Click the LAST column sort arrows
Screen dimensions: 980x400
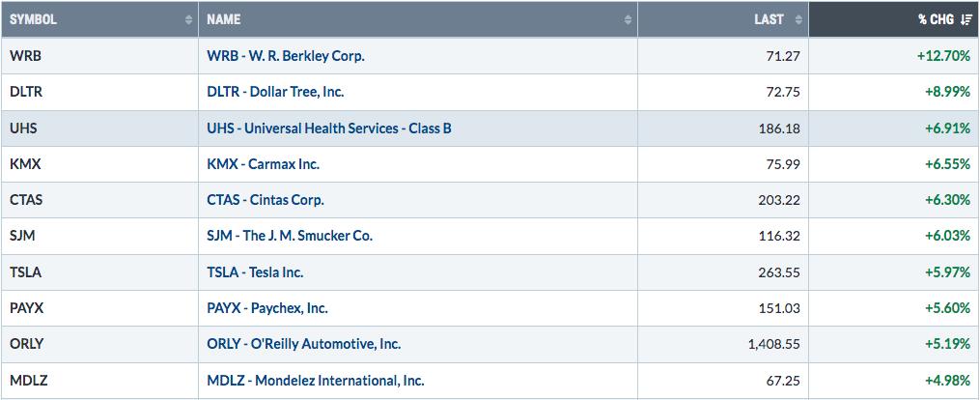click(798, 20)
